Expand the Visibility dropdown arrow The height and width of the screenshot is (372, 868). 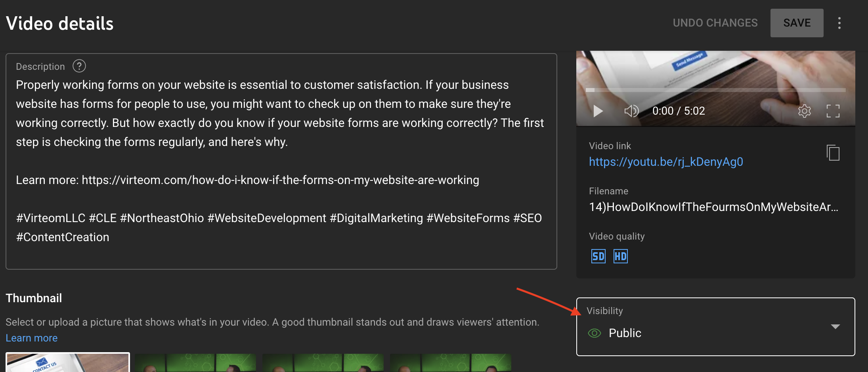(835, 327)
